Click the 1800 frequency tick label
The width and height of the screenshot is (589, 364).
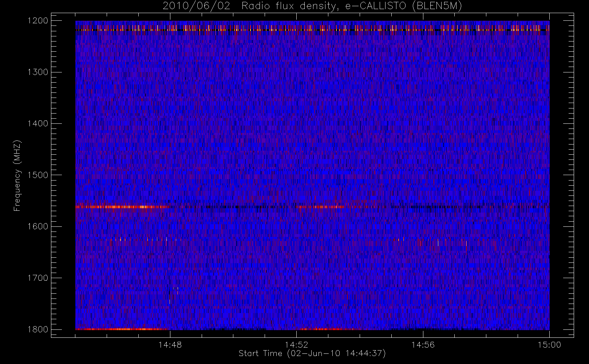[x=38, y=329]
